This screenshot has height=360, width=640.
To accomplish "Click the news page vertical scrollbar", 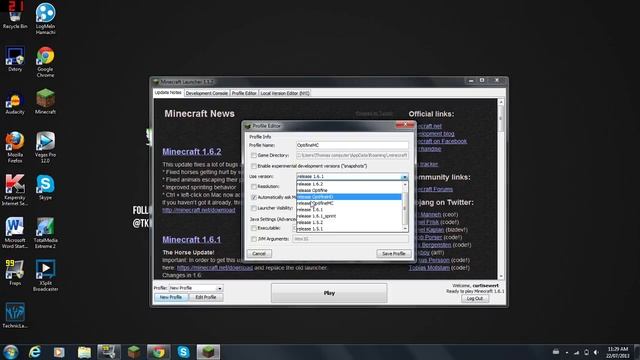I will pyautogui.click(x=501, y=189).
